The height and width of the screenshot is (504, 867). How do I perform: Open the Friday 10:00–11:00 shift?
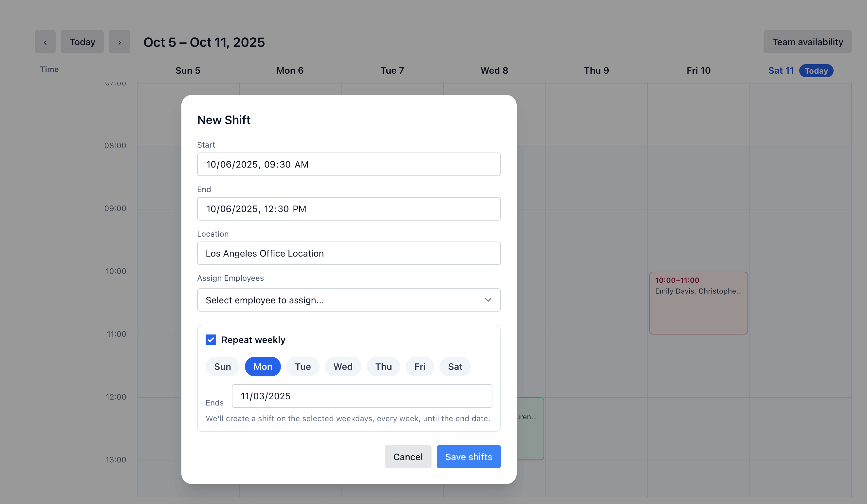tap(698, 303)
